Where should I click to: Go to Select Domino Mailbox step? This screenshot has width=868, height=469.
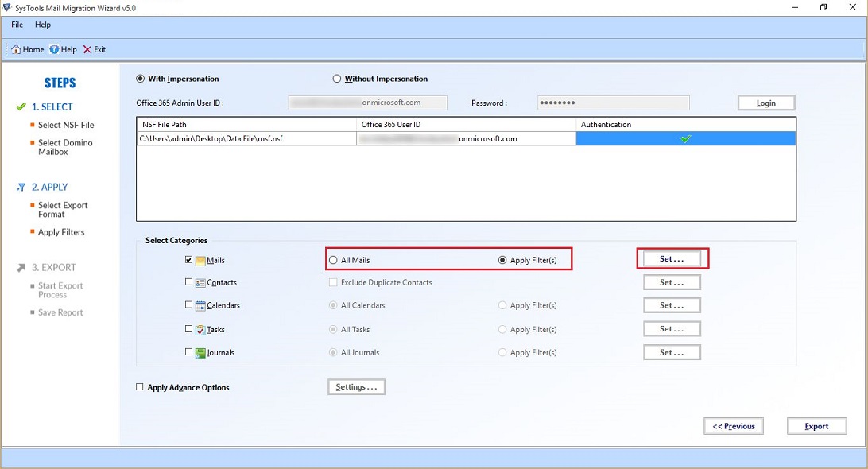[65, 147]
